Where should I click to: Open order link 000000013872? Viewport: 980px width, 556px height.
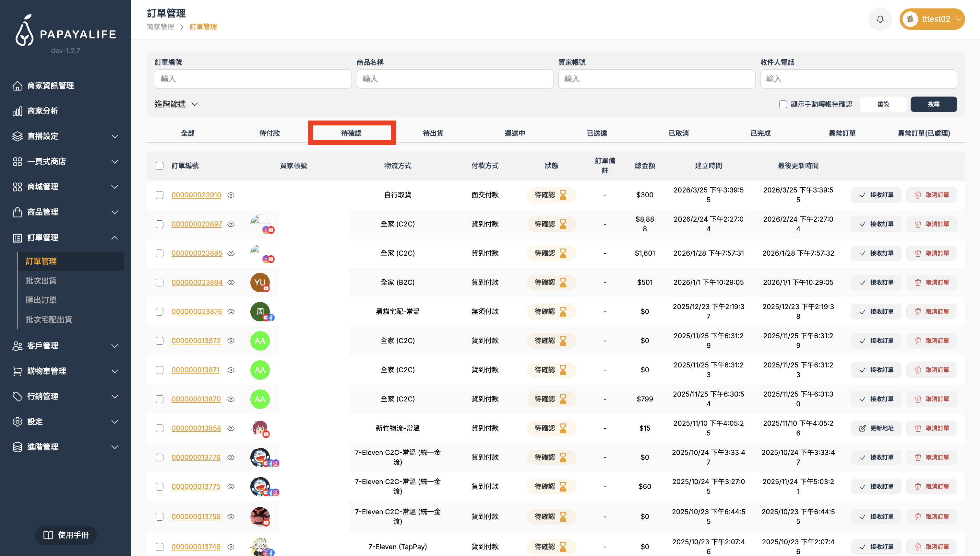(196, 341)
